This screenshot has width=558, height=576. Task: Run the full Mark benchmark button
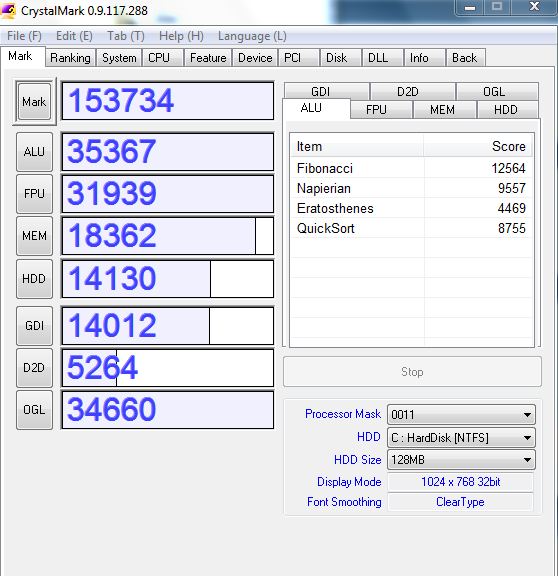(35, 101)
